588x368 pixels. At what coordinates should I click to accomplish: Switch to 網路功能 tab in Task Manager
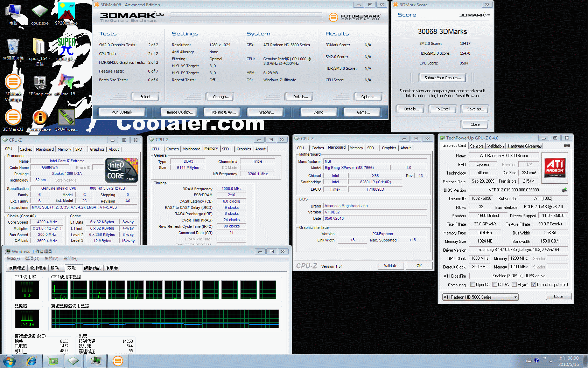[x=92, y=268]
